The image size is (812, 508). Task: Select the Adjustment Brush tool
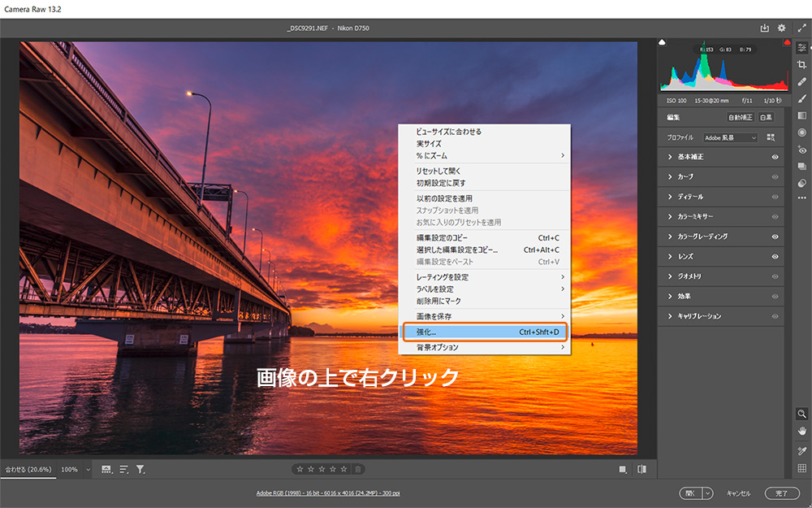pos(801,98)
